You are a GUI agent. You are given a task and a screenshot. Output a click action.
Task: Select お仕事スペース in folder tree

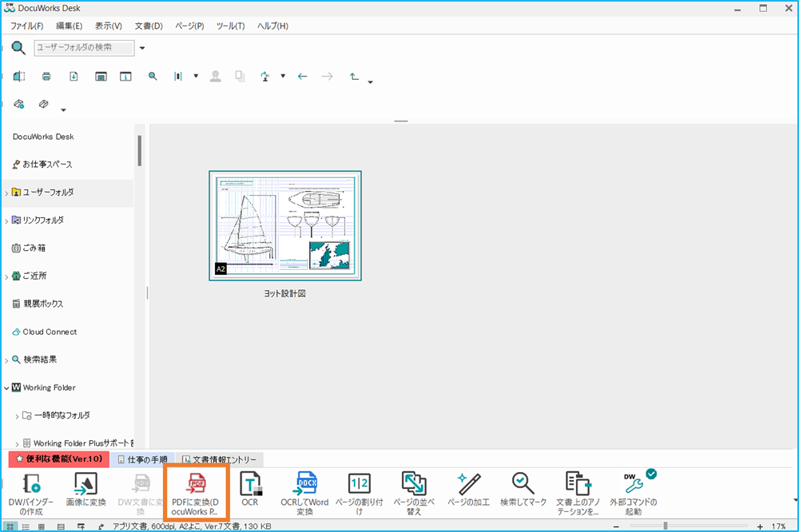tap(42, 165)
